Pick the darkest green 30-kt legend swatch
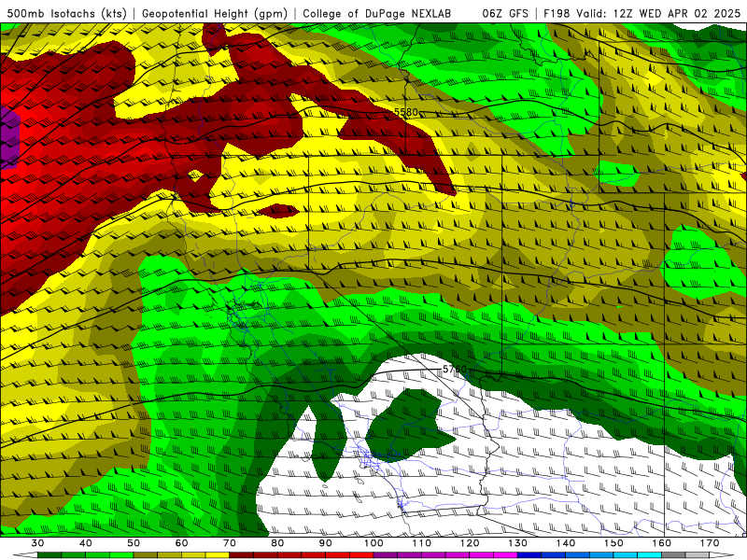This screenshot has width=747, height=560. click(x=49, y=555)
